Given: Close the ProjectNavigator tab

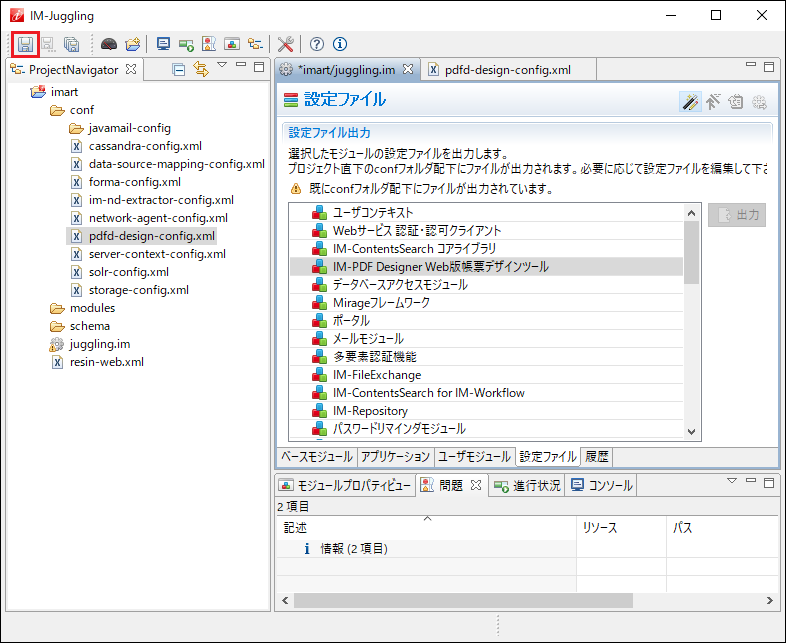Looking at the screenshot, I should tap(131, 69).
